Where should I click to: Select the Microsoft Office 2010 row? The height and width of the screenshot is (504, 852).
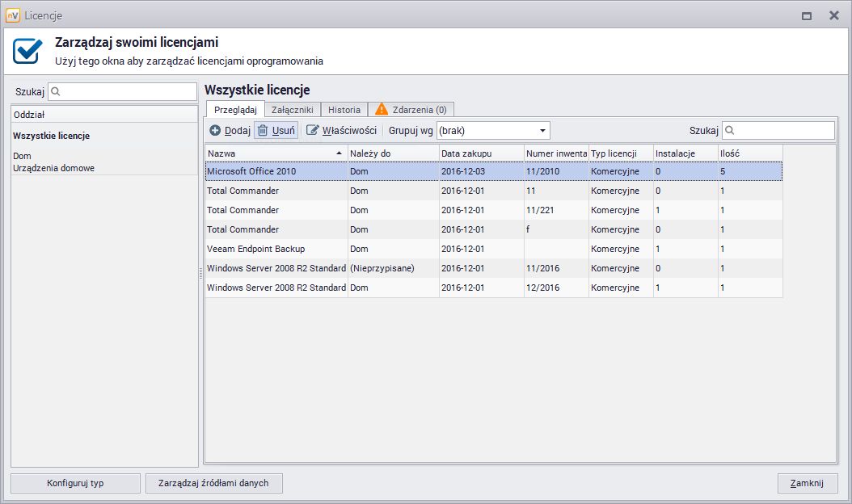coord(494,171)
